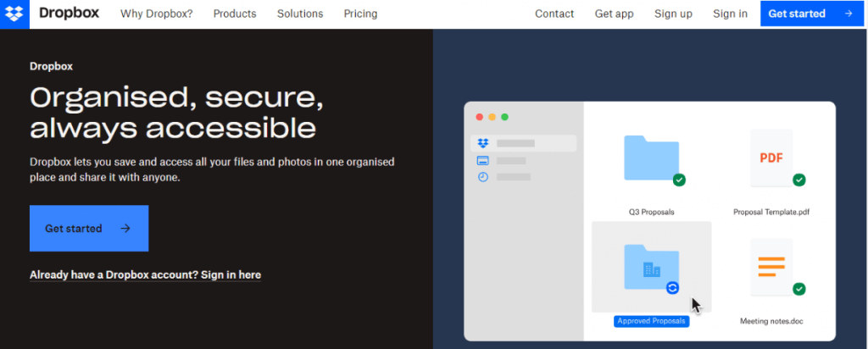Click the yellow window dot in the illustration
The height and width of the screenshot is (349, 868).
[492, 117]
